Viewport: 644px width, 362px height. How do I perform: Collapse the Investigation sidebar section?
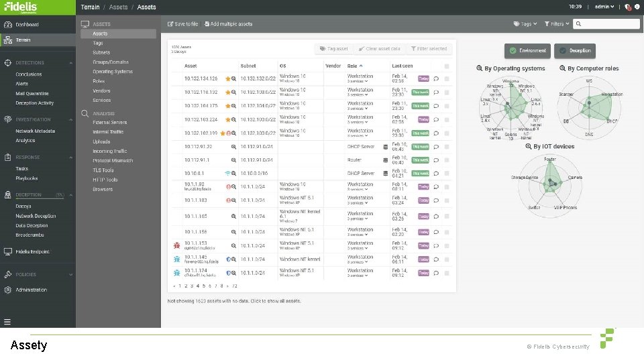click(70, 120)
